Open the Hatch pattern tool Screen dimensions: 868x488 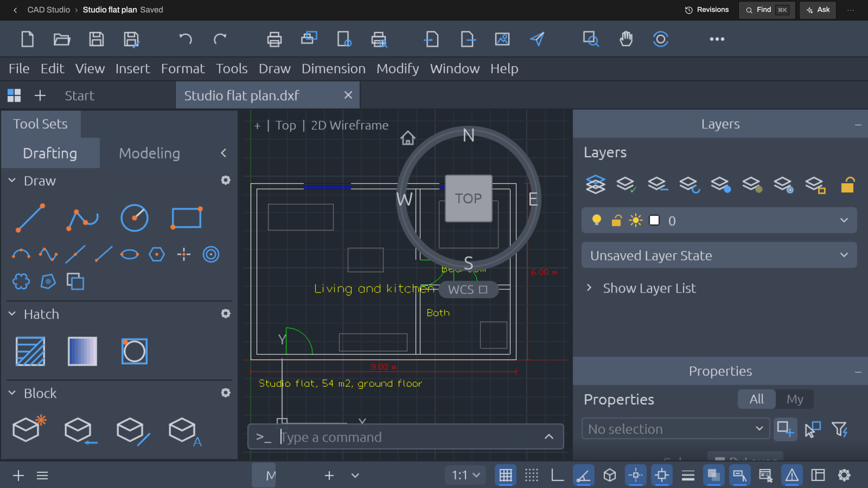point(30,351)
